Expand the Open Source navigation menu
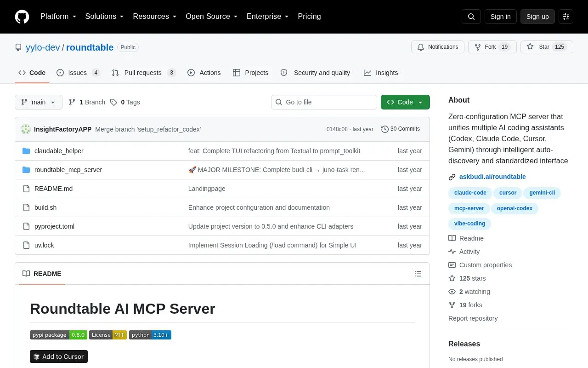Viewport: 588px width, 368px height. click(x=212, y=17)
